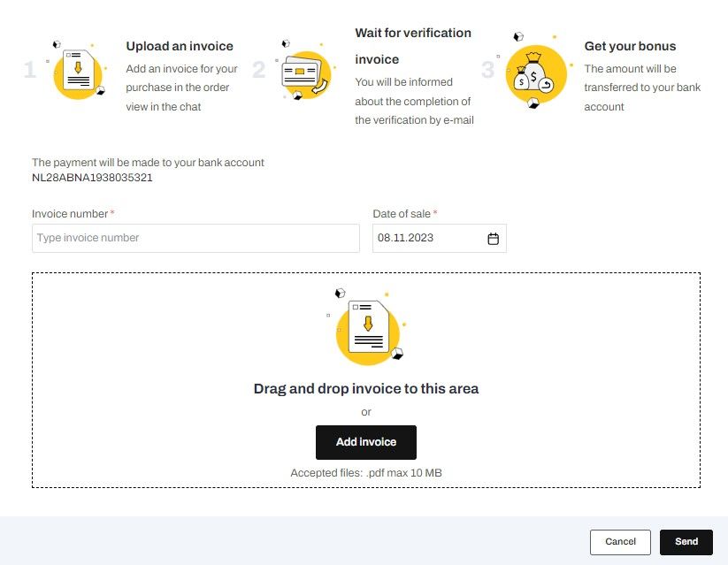Click the Cancel button
The height and width of the screenshot is (565, 728).
[620, 542]
